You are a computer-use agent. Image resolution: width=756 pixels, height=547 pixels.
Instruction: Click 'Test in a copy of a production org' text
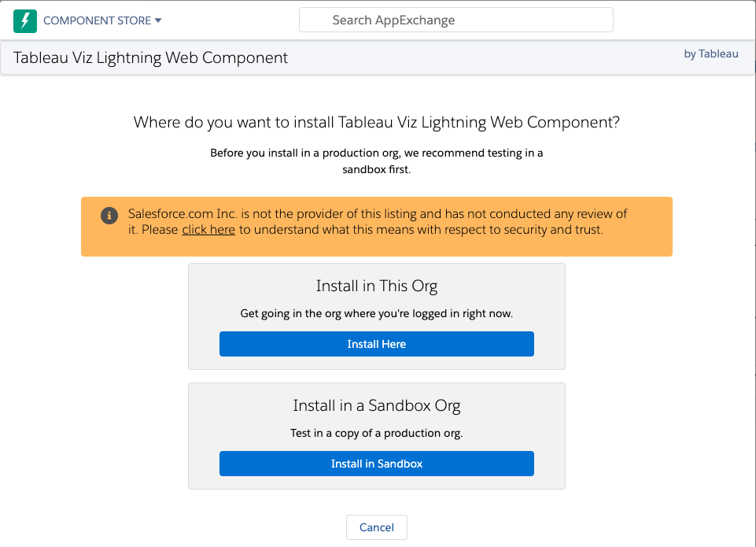[376, 434]
